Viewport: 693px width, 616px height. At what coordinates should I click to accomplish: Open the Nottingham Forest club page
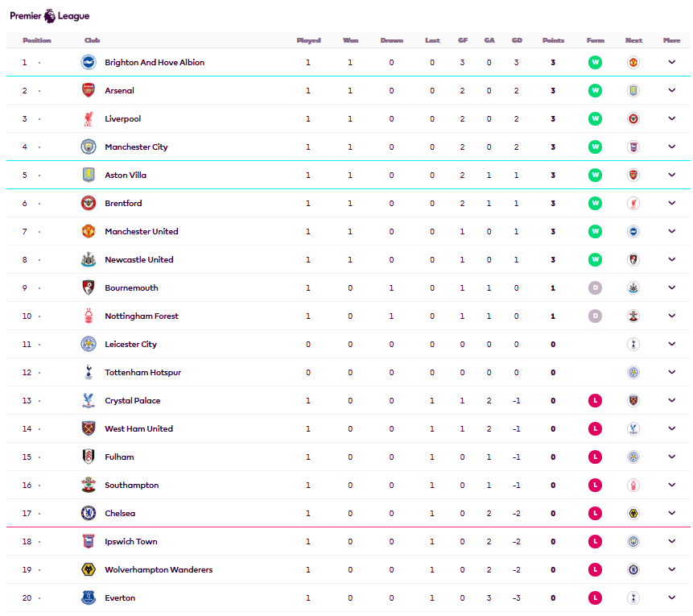(142, 316)
